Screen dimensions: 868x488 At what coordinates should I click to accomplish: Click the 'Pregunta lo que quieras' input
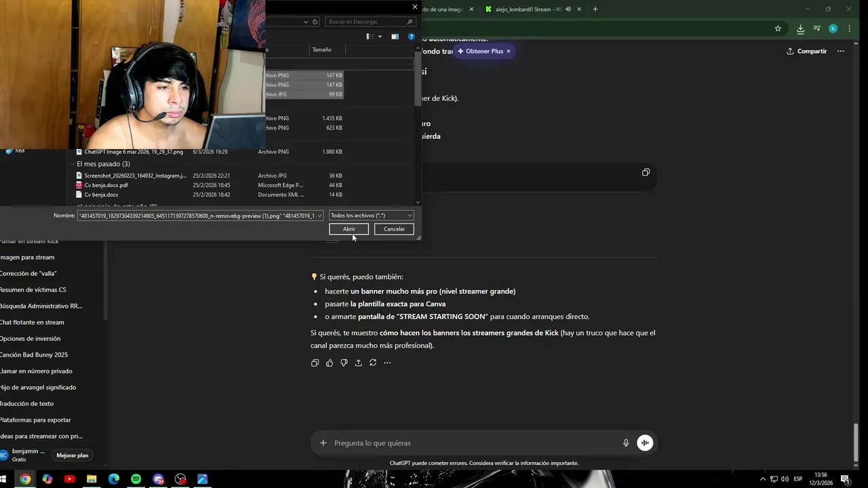click(x=475, y=443)
